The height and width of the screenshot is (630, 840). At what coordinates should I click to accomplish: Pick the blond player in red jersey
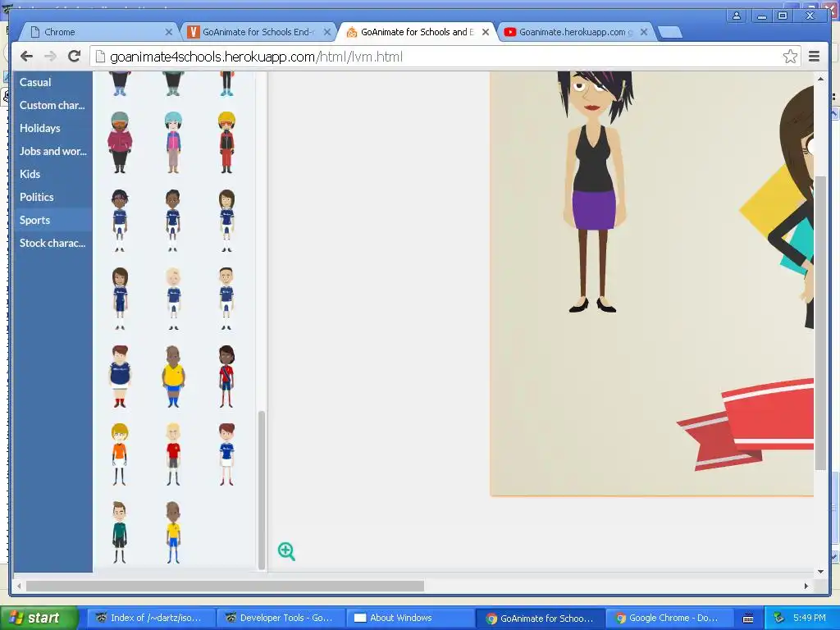coord(173,454)
